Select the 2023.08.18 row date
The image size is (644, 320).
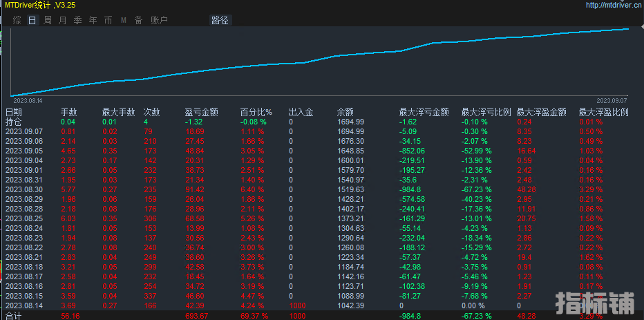pos(23,267)
